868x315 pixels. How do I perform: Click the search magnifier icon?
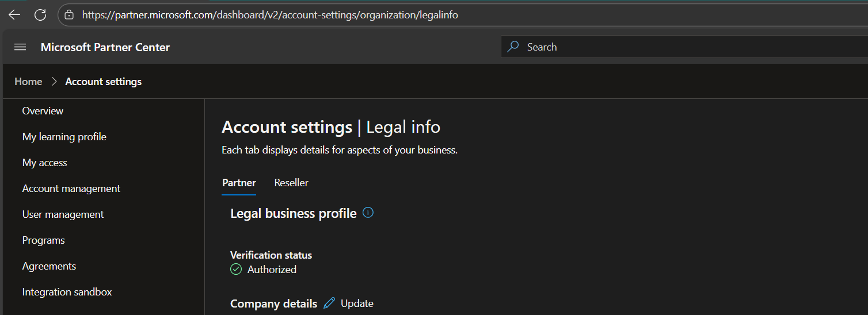[513, 47]
